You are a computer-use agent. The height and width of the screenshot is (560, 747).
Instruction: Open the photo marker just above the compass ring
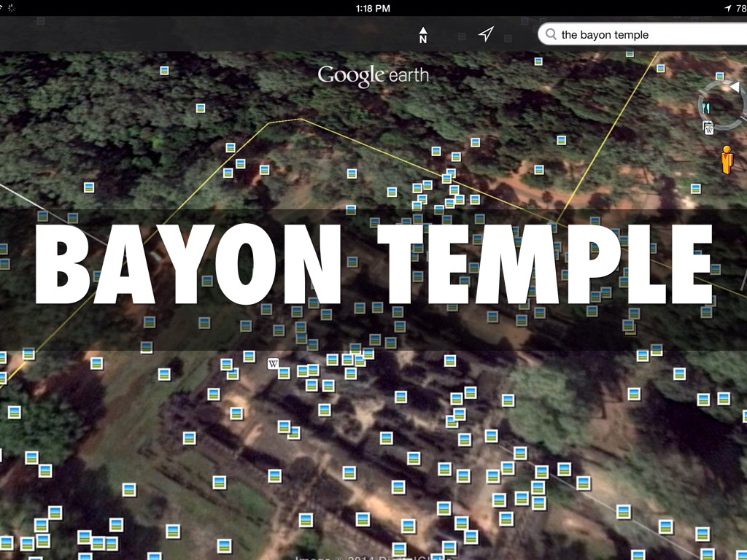[x=719, y=76]
